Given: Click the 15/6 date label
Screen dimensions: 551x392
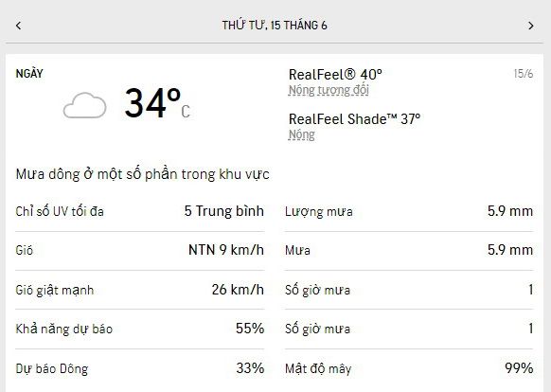Looking at the screenshot, I should (524, 74).
